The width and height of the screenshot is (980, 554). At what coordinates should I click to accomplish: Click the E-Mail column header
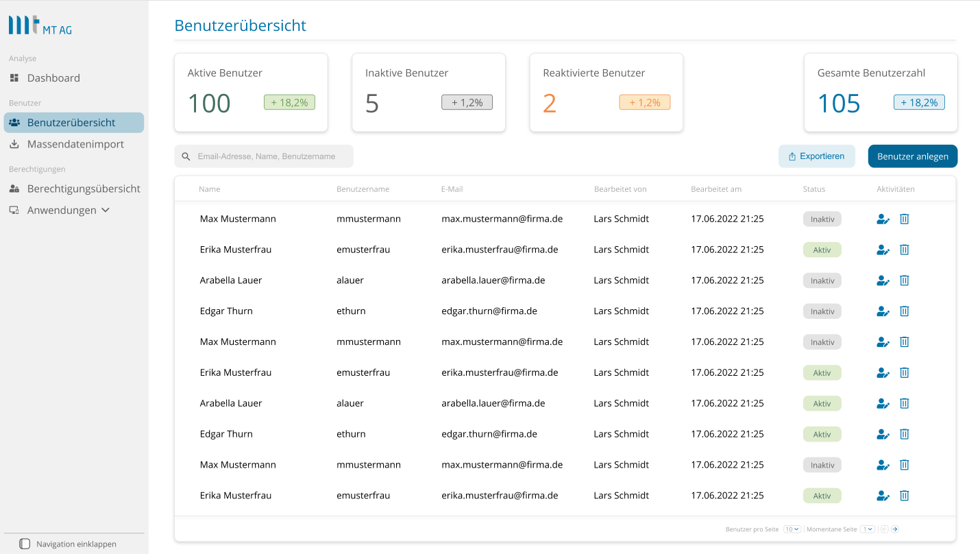(x=452, y=189)
